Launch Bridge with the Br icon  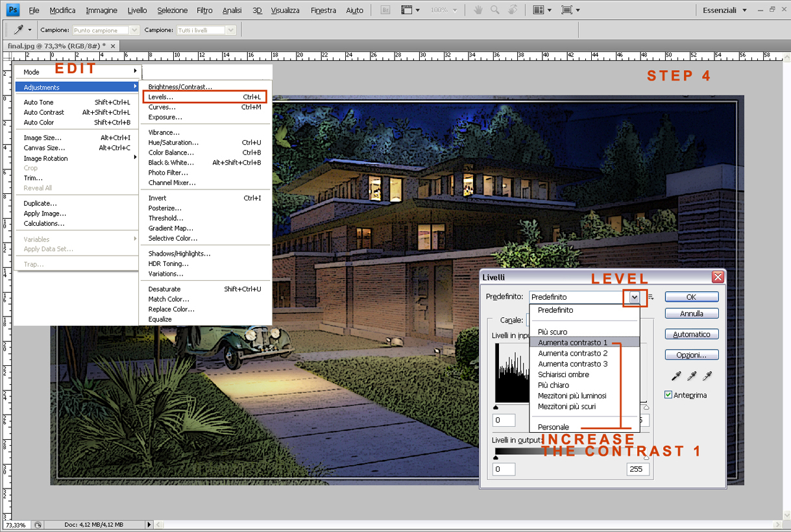(x=385, y=10)
